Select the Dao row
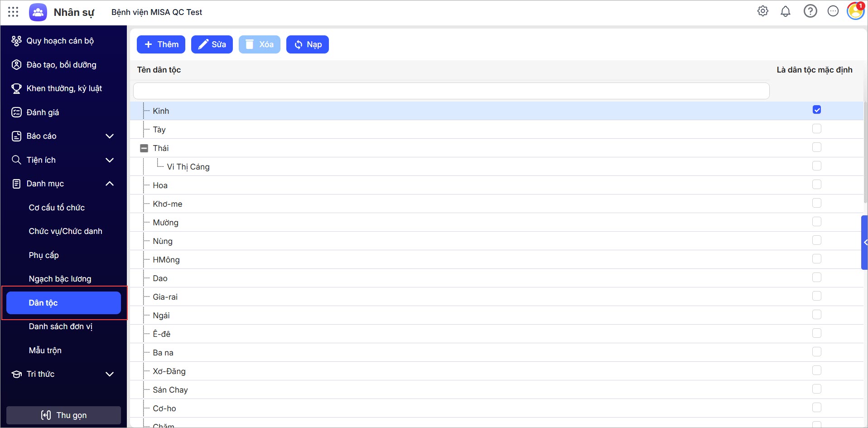Screen dimensions: 868x428 (497, 278)
